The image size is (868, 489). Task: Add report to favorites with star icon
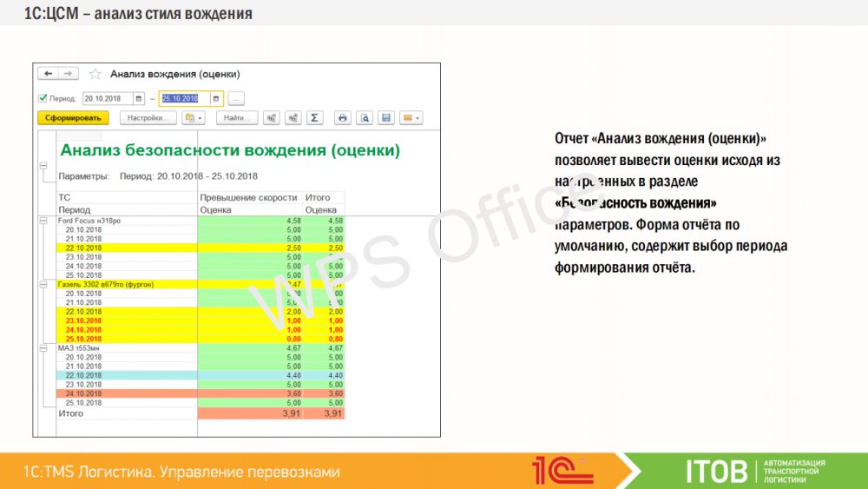[x=95, y=75]
